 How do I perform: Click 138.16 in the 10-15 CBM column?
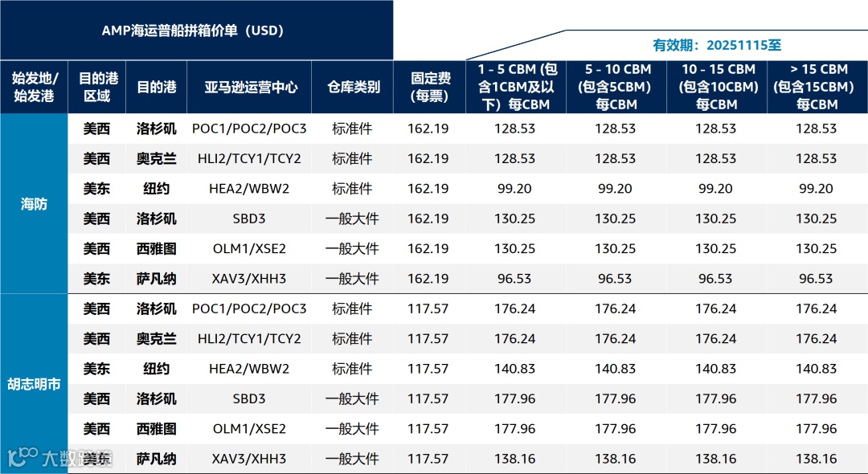click(x=716, y=459)
